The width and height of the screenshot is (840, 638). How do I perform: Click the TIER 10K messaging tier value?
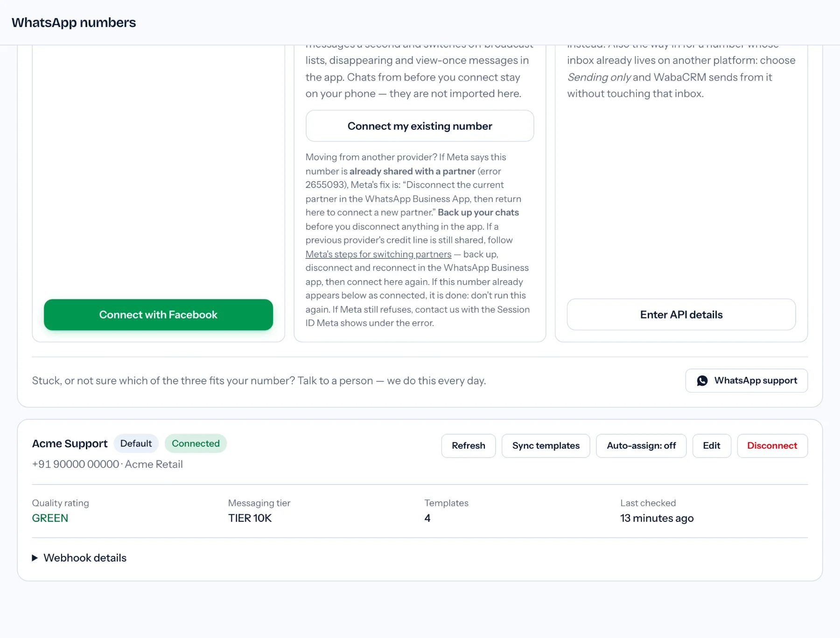click(250, 518)
